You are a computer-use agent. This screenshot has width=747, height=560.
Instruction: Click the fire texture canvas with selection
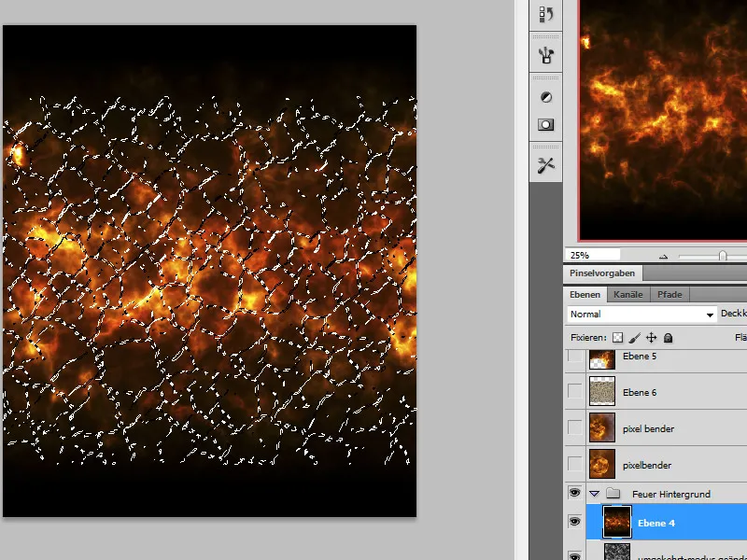209,271
